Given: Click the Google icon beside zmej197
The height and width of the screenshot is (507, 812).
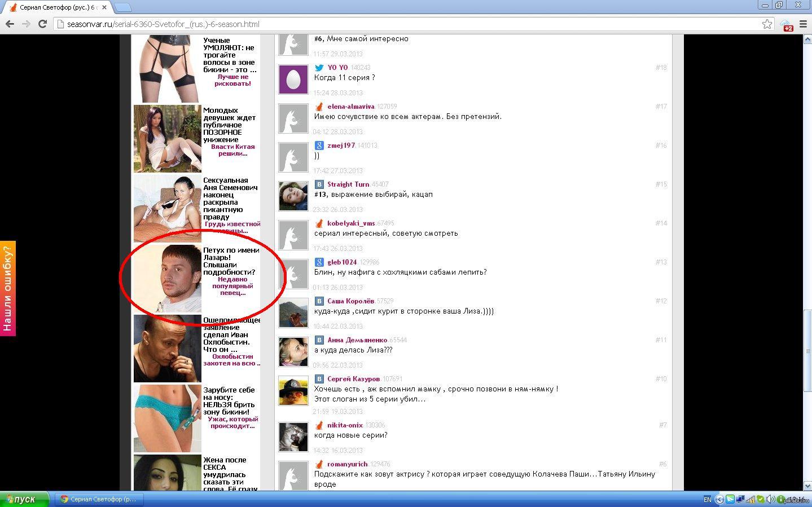Looking at the screenshot, I should tap(319, 146).
